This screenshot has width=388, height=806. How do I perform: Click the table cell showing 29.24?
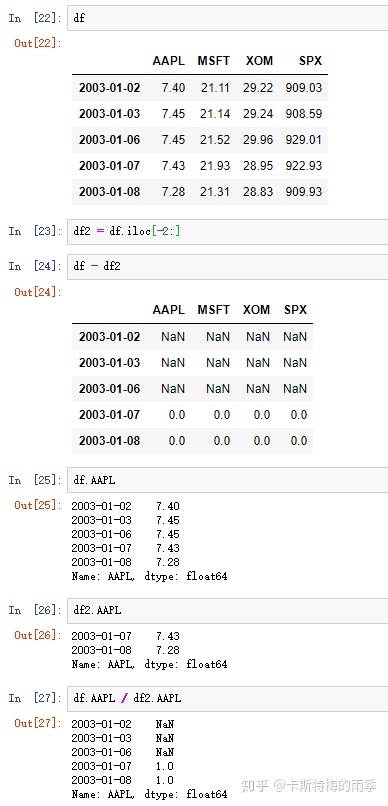pos(258,114)
